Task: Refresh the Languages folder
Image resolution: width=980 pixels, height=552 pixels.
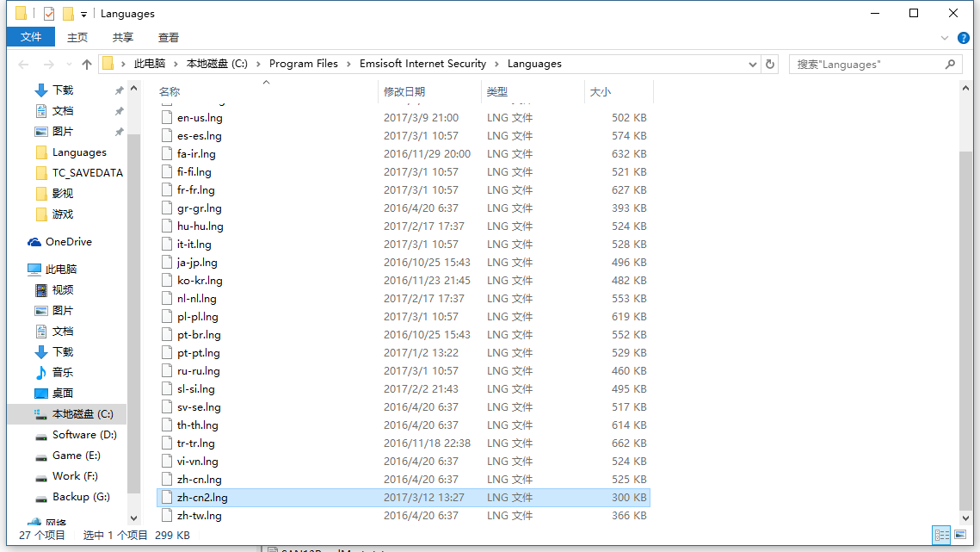Action: coord(770,64)
